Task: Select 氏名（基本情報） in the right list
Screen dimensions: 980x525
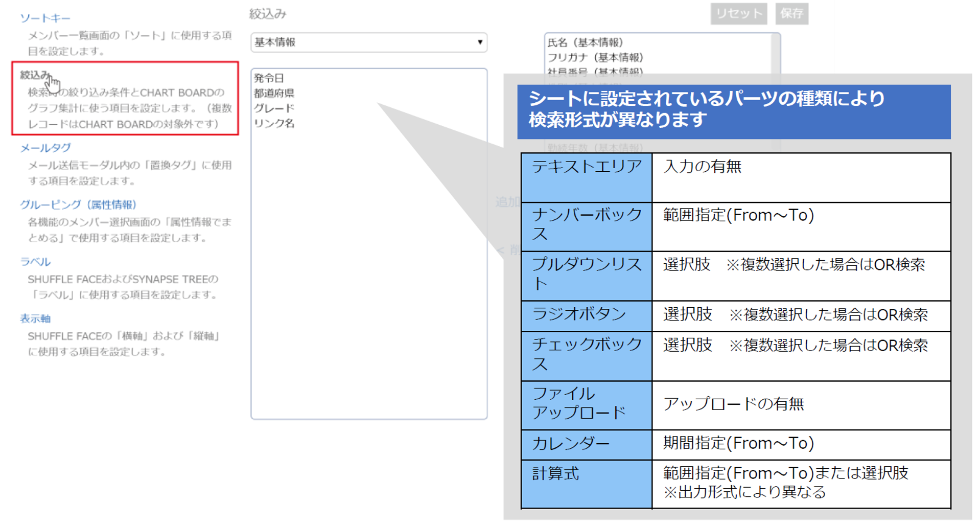Action: click(x=586, y=42)
